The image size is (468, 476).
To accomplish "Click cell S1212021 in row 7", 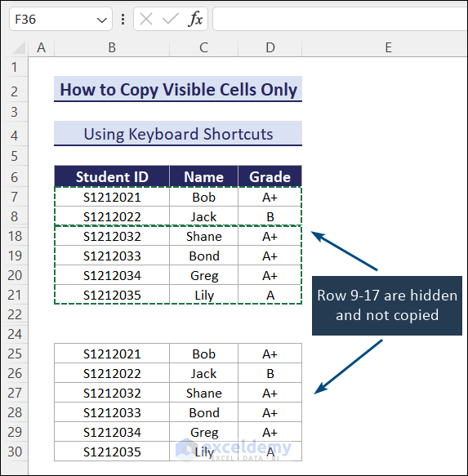I will (x=112, y=198).
